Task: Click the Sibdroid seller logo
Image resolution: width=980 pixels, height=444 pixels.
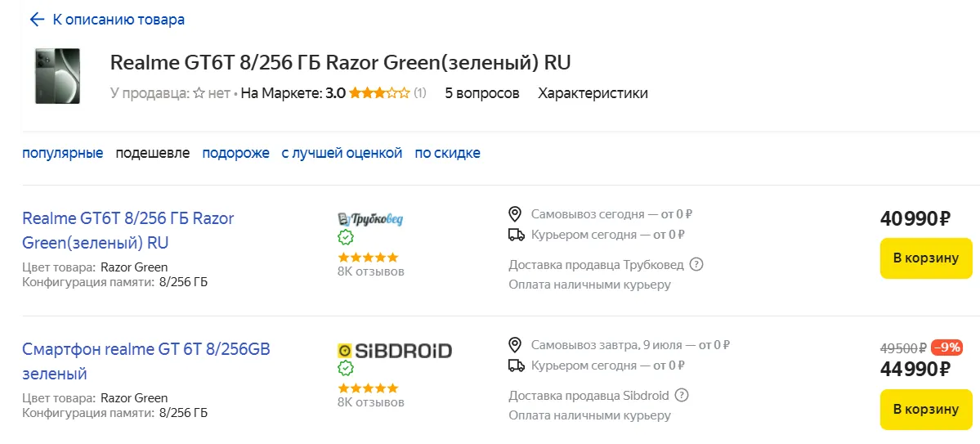Action: pos(394,351)
